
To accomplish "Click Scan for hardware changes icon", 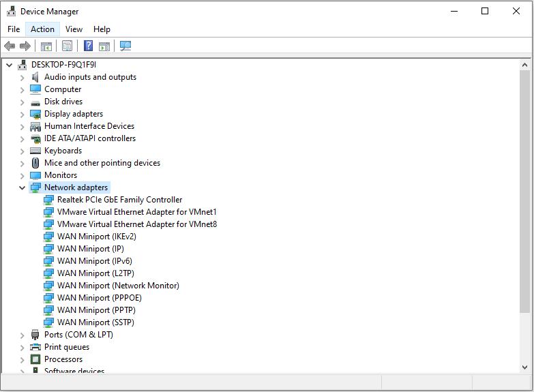I will pyautogui.click(x=125, y=46).
